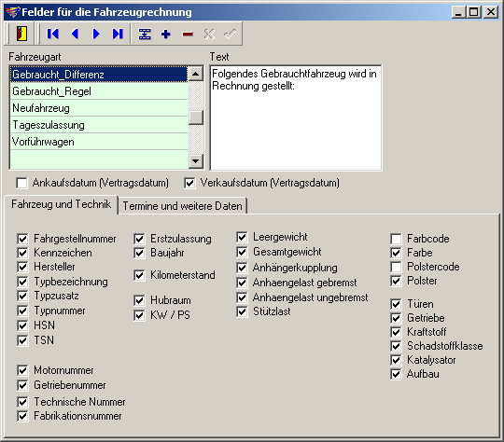
Task: Uncheck the Kilometerstand checkbox
Action: (139, 275)
